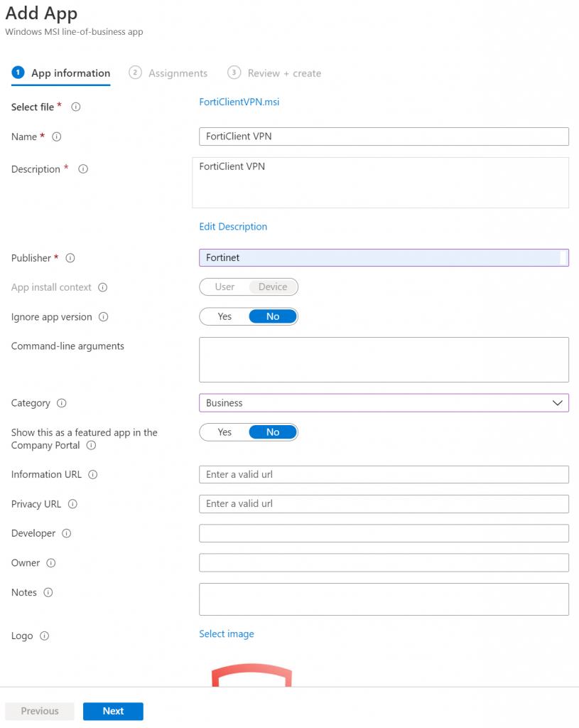
Task: Click the Information URL input field
Action: [x=384, y=474]
